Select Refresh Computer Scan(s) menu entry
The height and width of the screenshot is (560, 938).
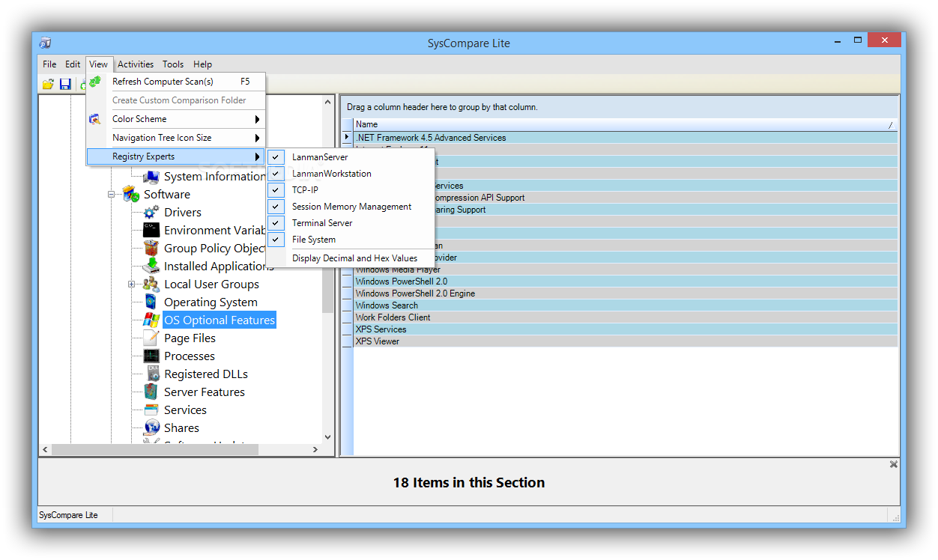click(176, 82)
